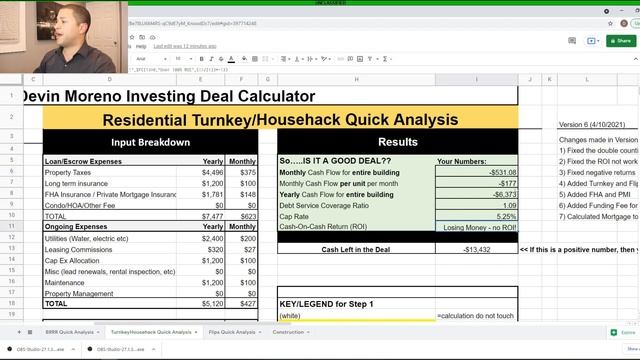The height and width of the screenshot is (360, 640).
Task: Click the browser address bar URL
Action: click(x=193, y=23)
